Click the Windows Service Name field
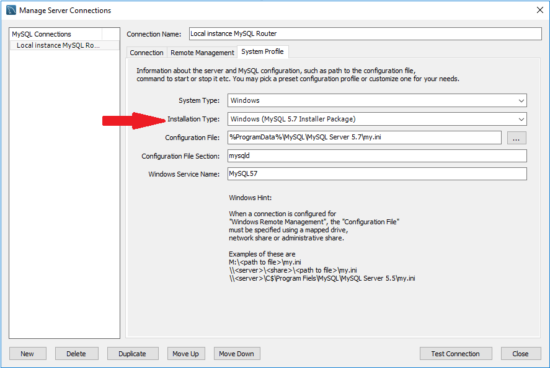Screen dimensions: 550x368 377,174
